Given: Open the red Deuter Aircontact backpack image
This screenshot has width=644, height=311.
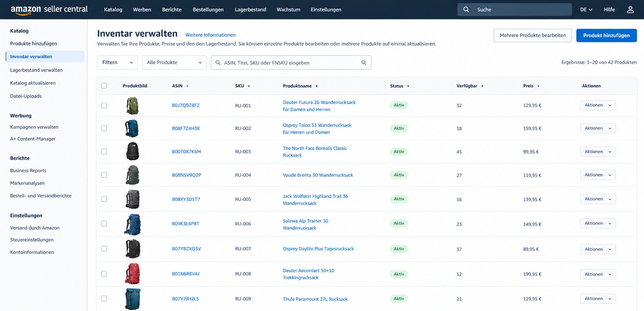Looking at the screenshot, I should pyautogui.click(x=132, y=274).
